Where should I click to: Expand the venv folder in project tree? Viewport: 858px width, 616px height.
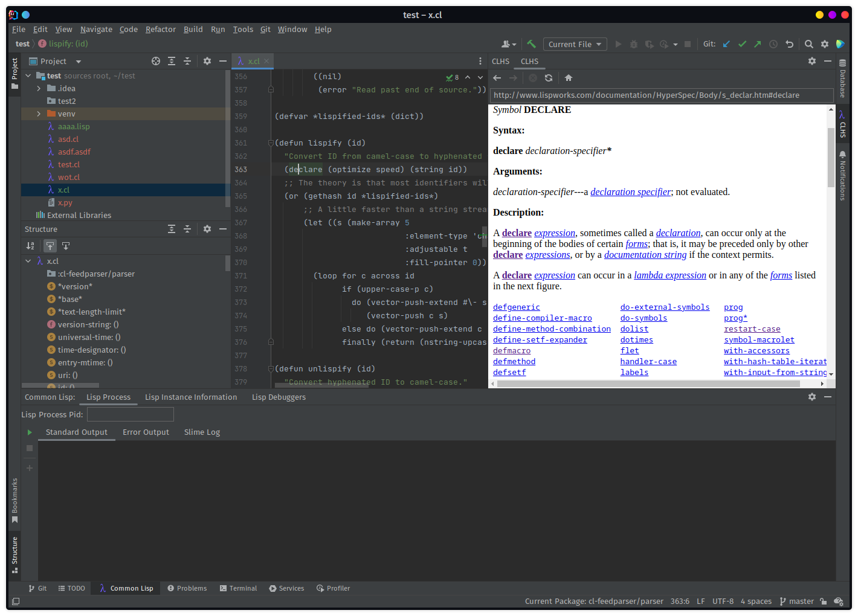coord(39,114)
